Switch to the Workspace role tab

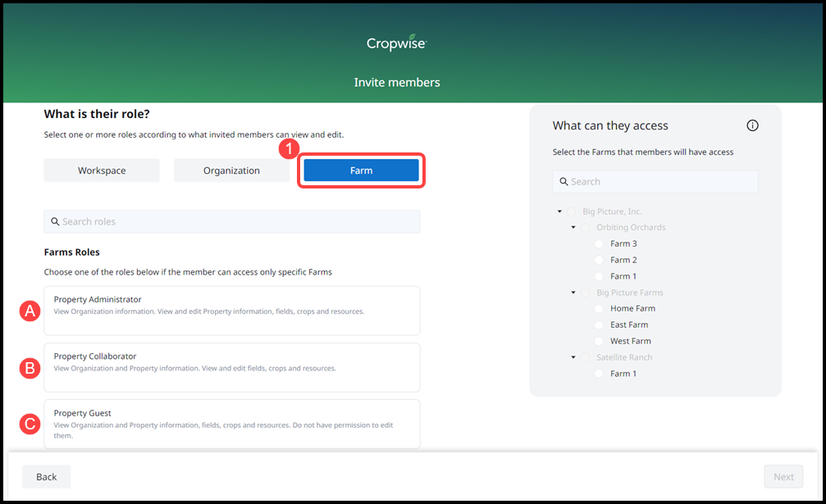tap(102, 170)
